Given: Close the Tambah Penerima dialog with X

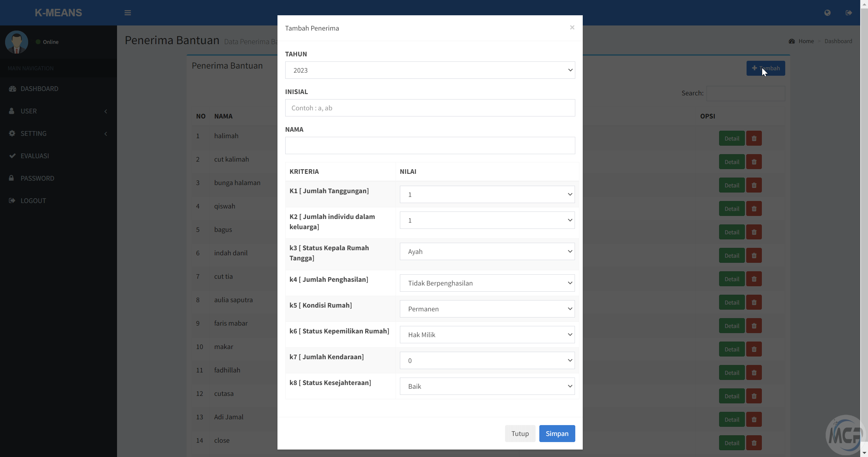Looking at the screenshot, I should pyautogui.click(x=572, y=28).
